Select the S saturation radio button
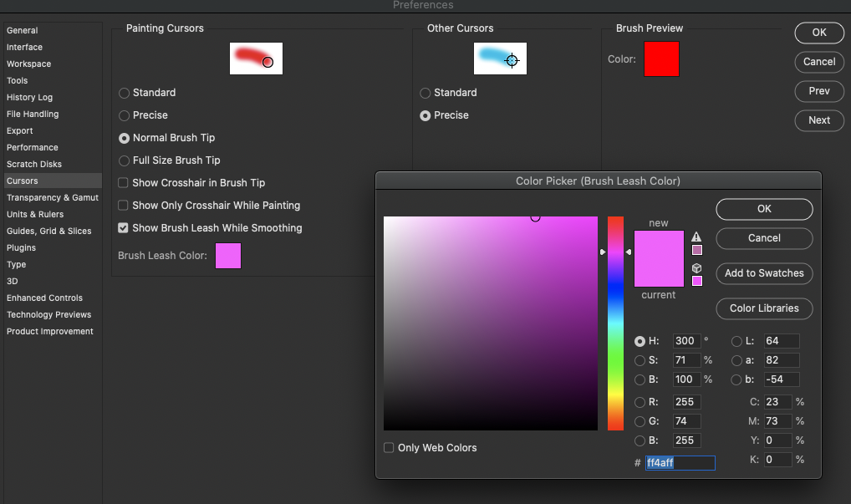 [x=640, y=360]
